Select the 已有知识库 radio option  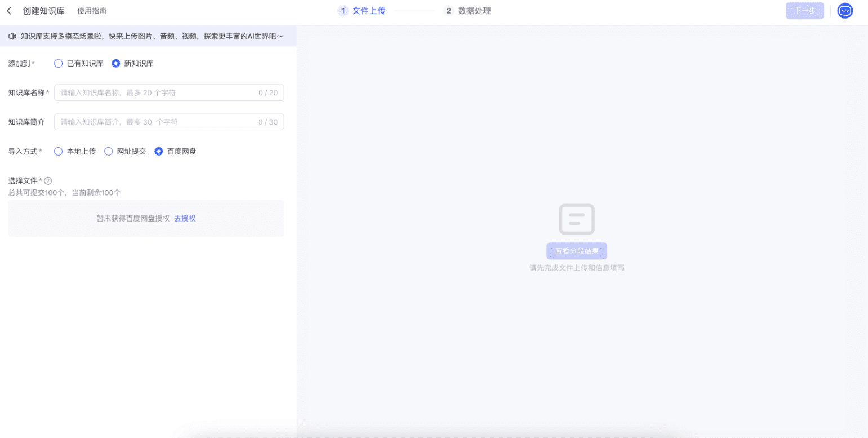[x=58, y=64]
